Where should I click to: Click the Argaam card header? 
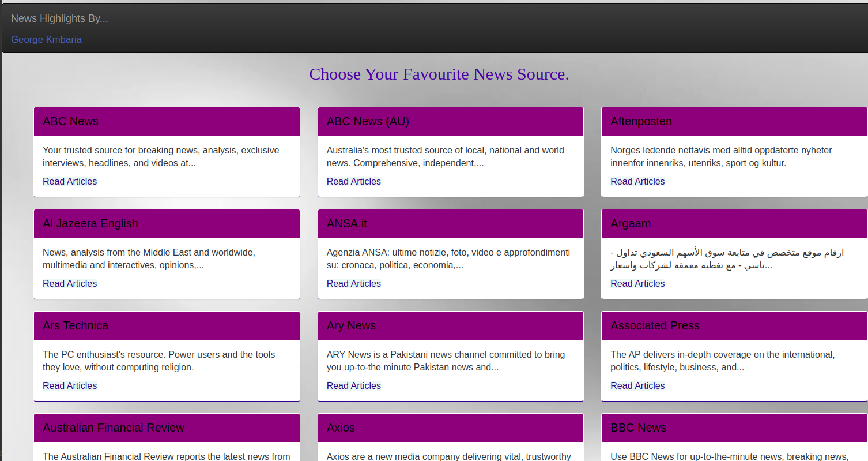(x=735, y=223)
